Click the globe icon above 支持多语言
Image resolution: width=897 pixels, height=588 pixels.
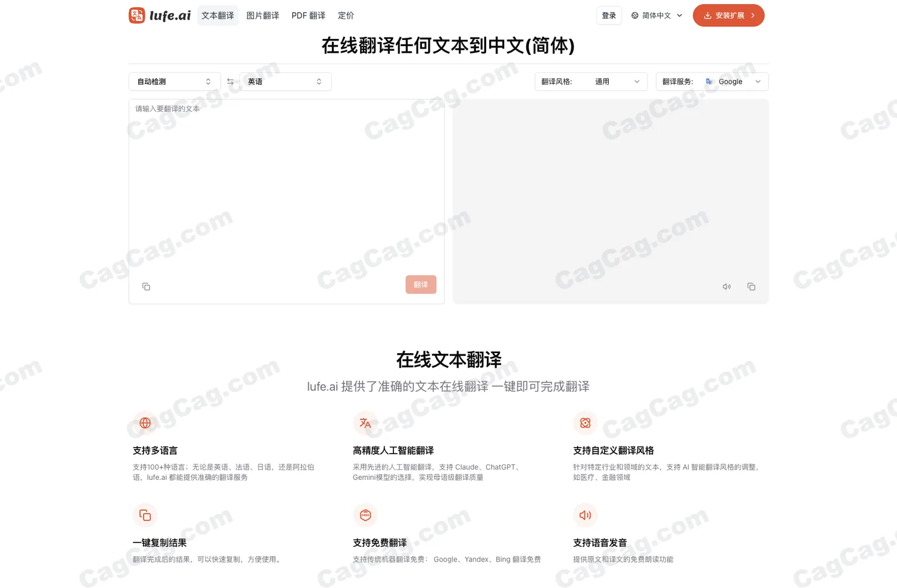pos(145,423)
